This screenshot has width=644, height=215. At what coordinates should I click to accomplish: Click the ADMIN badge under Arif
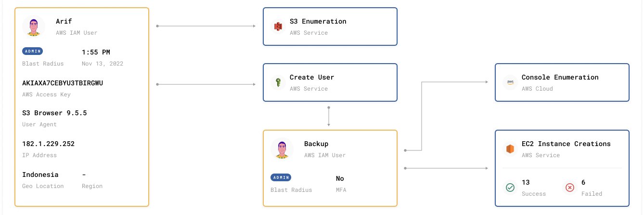33,51
